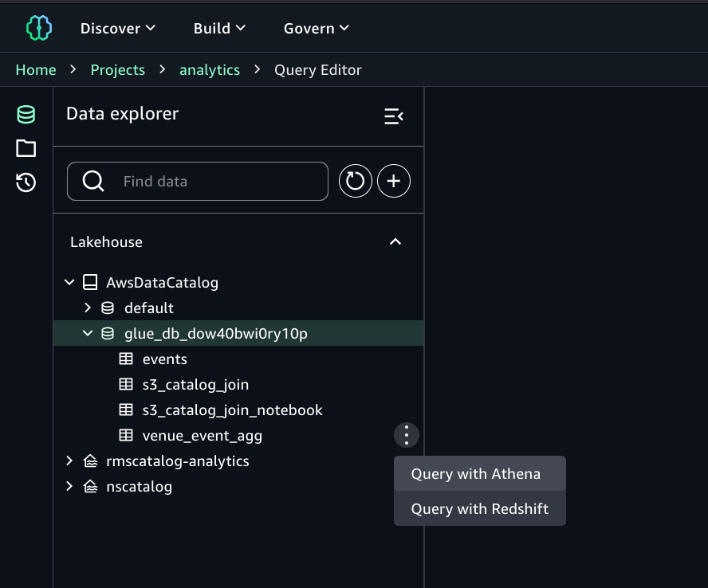This screenshot has height=588, width=708.
Task: Choose Query with Redshift
Action: click(479, 508)
